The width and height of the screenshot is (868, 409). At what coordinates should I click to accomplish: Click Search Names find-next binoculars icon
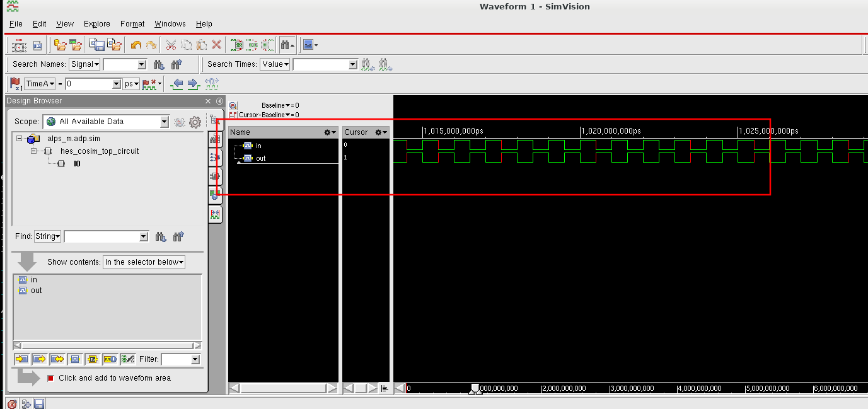159,64
